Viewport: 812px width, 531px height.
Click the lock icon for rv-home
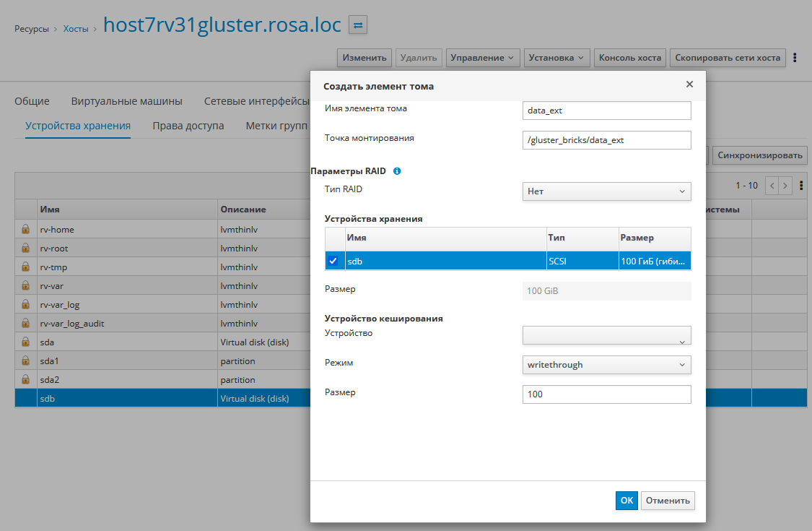tap(25, 230)
